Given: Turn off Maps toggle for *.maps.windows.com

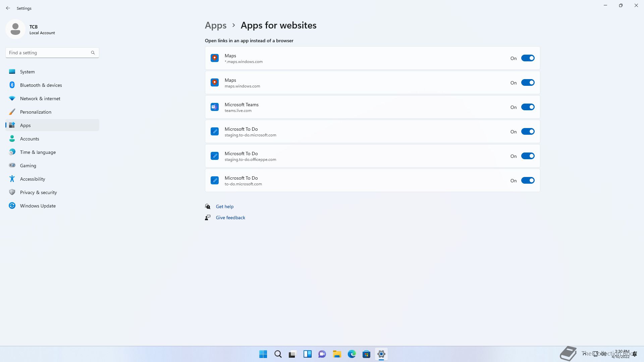Looking at the screenshot, I should click(x=528, y=58).
